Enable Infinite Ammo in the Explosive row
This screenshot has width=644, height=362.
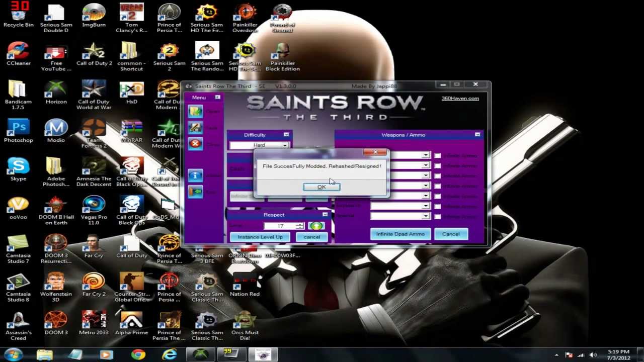(438, 206)
